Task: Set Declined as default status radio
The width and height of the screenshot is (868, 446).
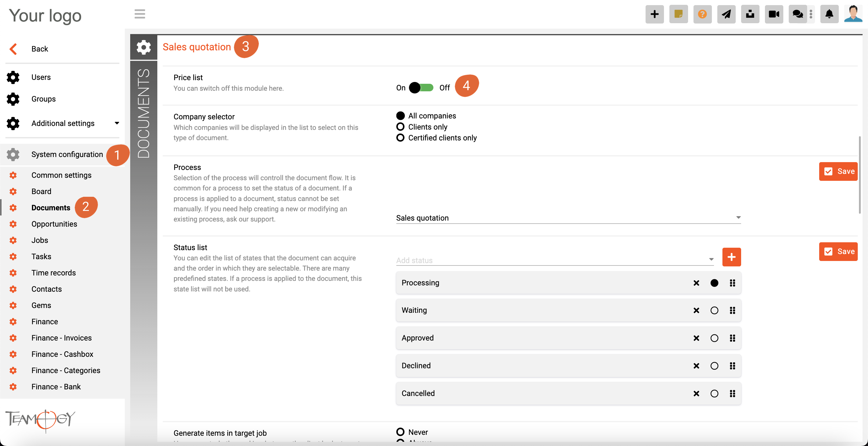Action: point(714,366)
